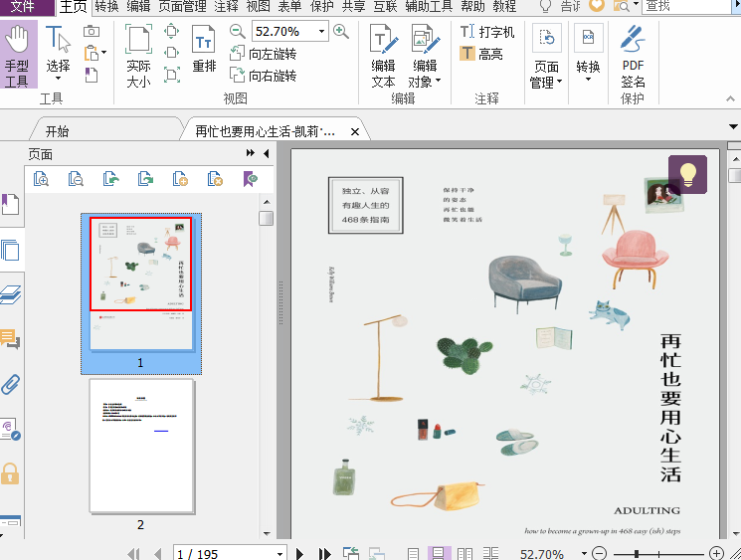
Task: Click Rotate Left (向左旋转) button
Action: (x=263, y=54)
